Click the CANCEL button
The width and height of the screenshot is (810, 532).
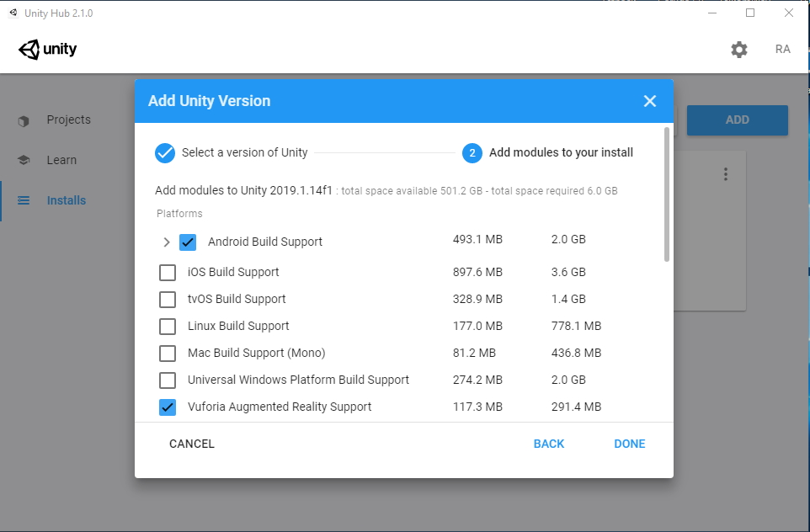pos(192,444)
